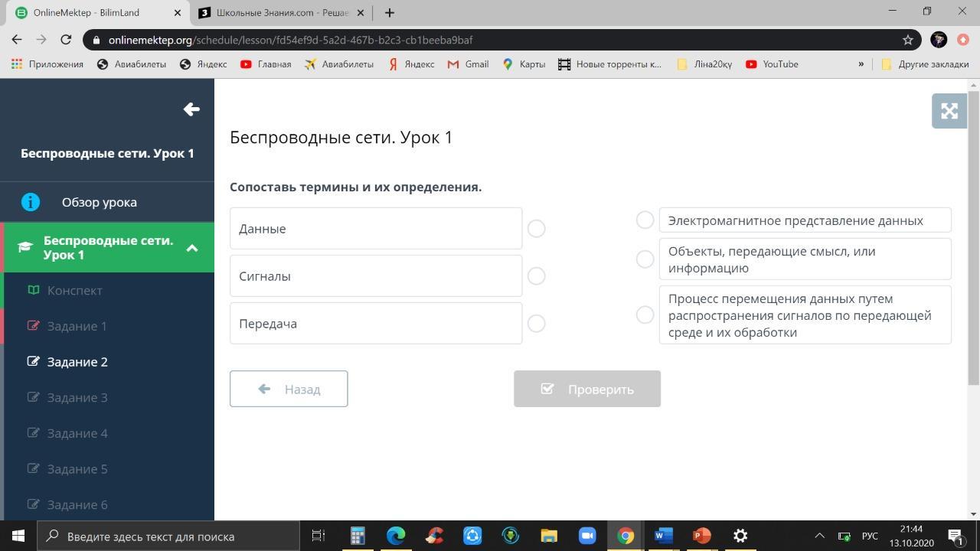
Task: Click the Windows taskbar search field
Action: click(168, 536)
